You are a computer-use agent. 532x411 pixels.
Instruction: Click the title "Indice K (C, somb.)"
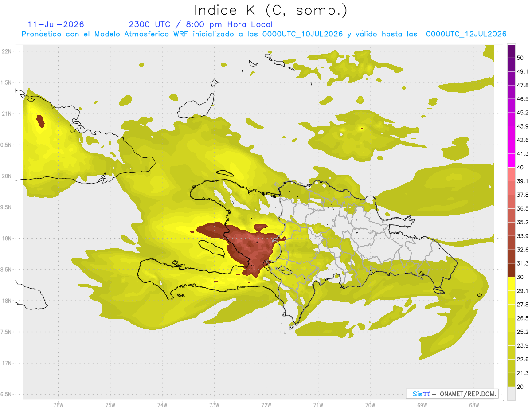coord(271,10)
